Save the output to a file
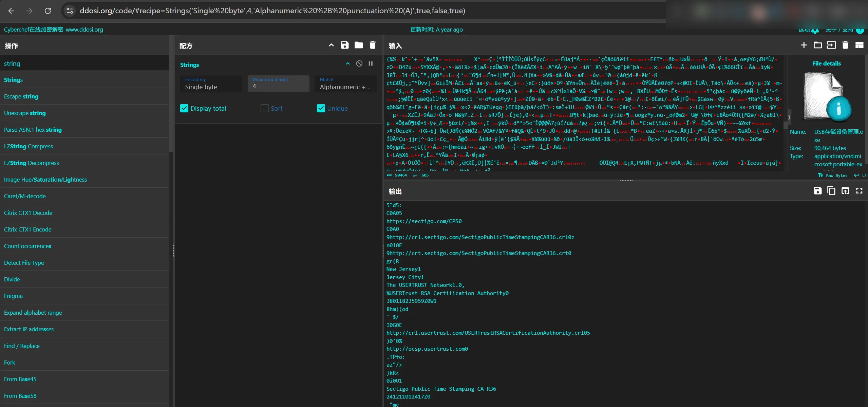Viewport: 868px width, 407px height. (x=818, y=191)
